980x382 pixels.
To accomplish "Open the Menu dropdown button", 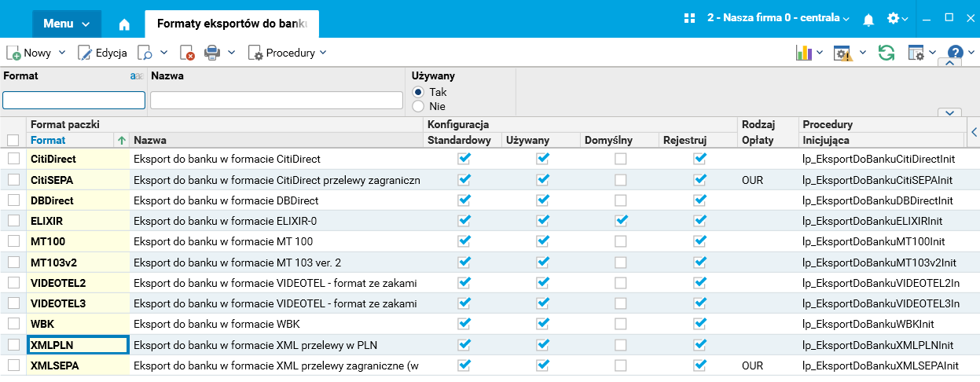I will [67, 24].
